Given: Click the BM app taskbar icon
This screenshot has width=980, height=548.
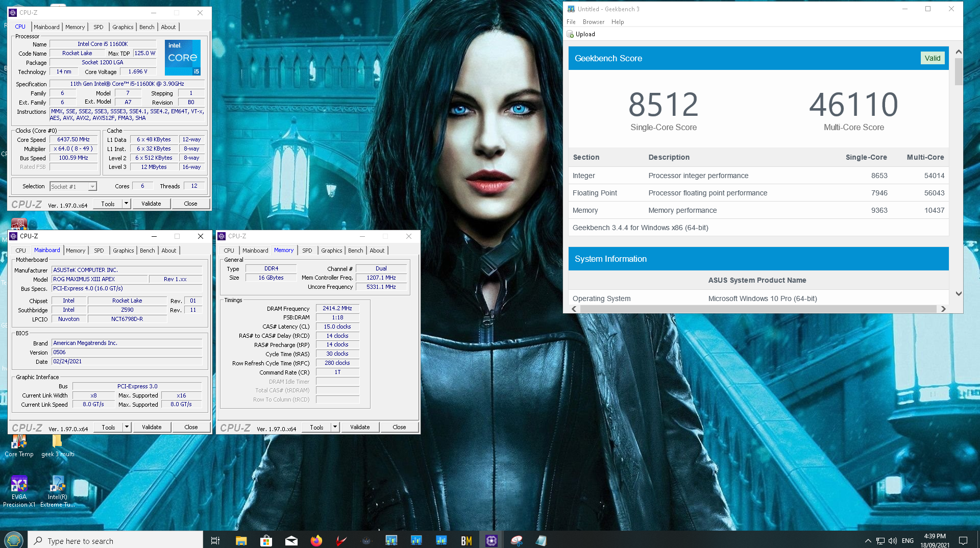Looking at the screenshot, I should [x=466, y=540].
